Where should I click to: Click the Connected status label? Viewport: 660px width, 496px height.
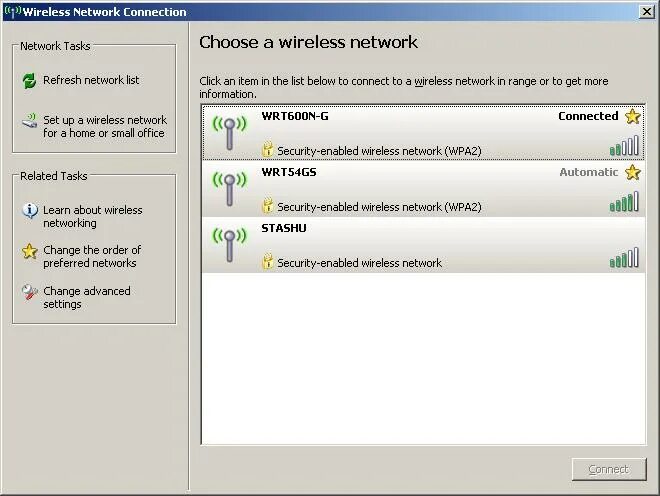pyautogui.click(x=588, y=116)
